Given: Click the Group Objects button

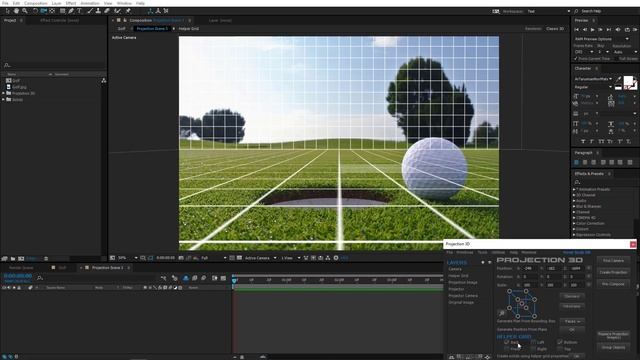Looking at the screenshot, I should [x=613, y=347].
